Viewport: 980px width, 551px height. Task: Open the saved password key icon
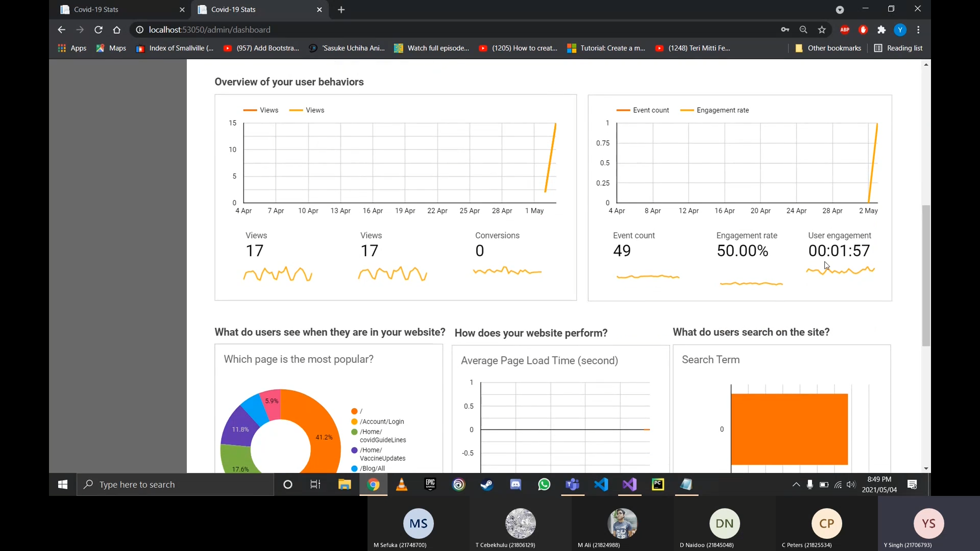coord(785,30)
